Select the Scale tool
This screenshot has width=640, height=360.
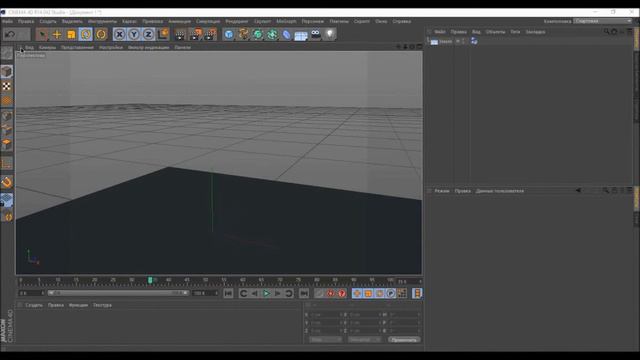(71, 34)
